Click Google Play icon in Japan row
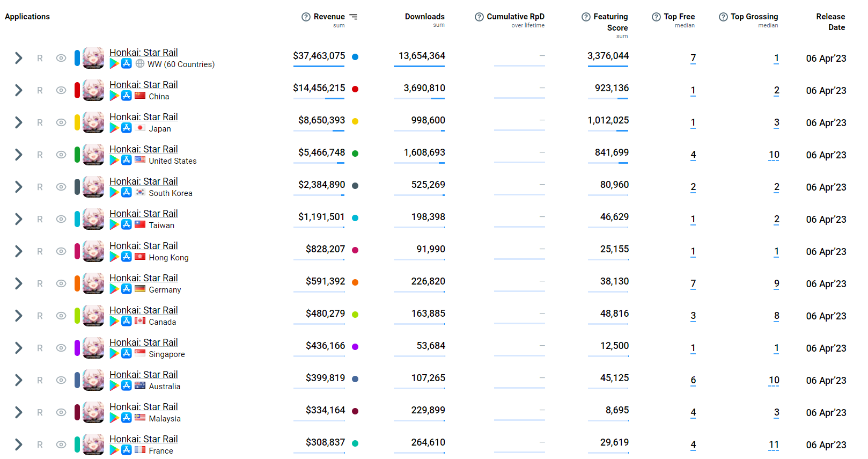This screenshot has height=459, width=868. [x=114, y=128]
